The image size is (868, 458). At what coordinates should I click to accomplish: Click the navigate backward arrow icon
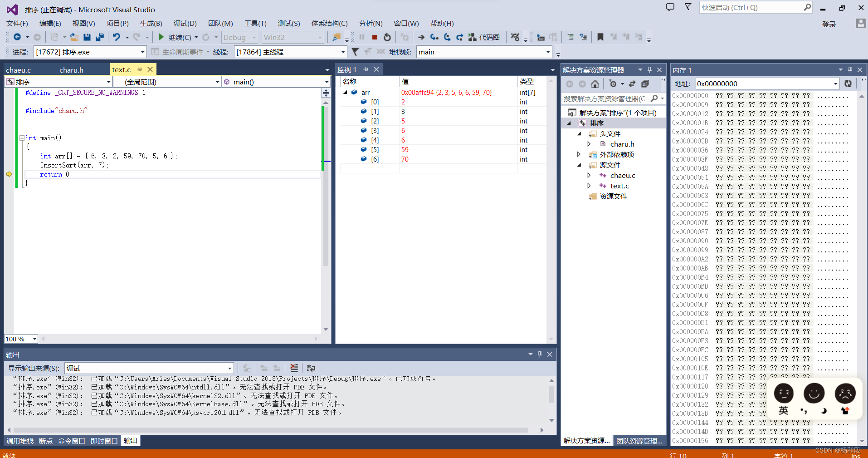pos(17,37)
